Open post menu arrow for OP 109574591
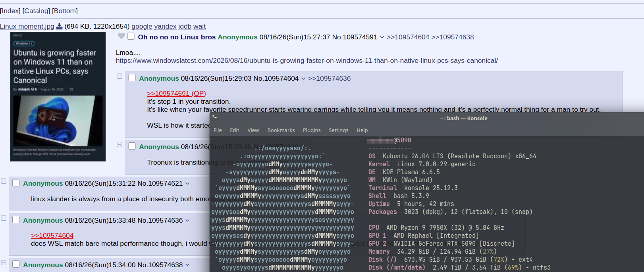Screen dimensions: 644x272 pyautogui.click(x=382, y=37)
